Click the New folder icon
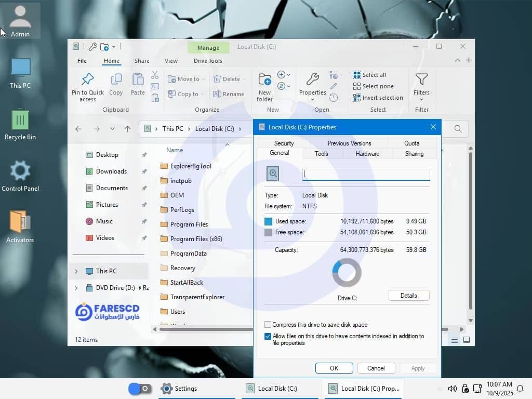Viewport: 532px width, 399px height. 264,79
